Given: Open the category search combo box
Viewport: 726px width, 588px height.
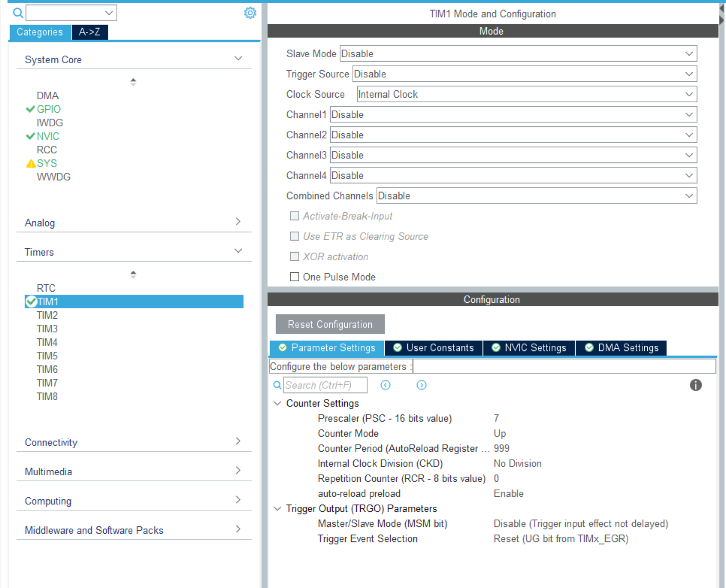Looking at the screenshot, I should point(71,13).
